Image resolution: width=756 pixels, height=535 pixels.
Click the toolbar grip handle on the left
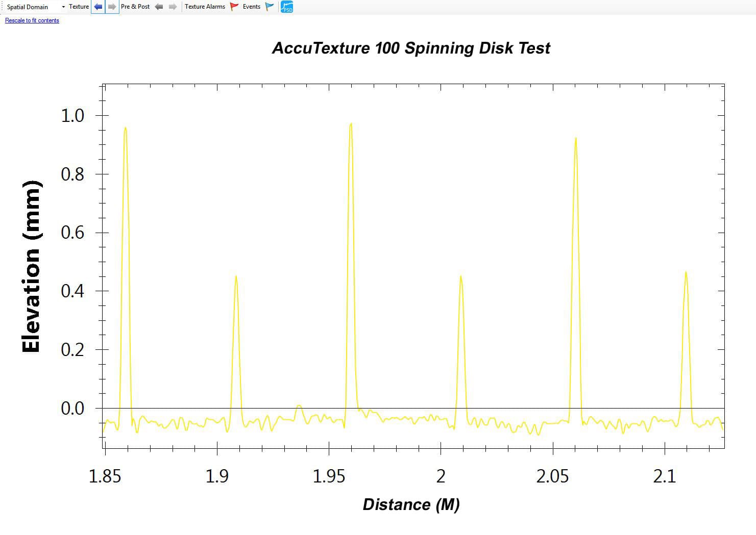tap(2, 7)
